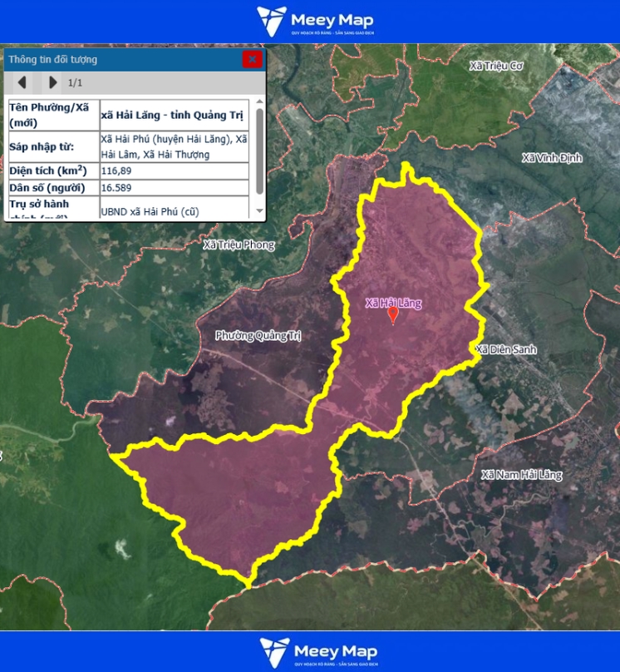Click the Dân số value 16.589
Viewport: 620px width, 672px height.
116,188
